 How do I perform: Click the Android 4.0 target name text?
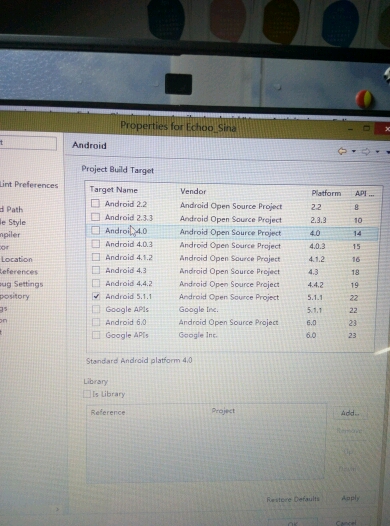point(126,231)
